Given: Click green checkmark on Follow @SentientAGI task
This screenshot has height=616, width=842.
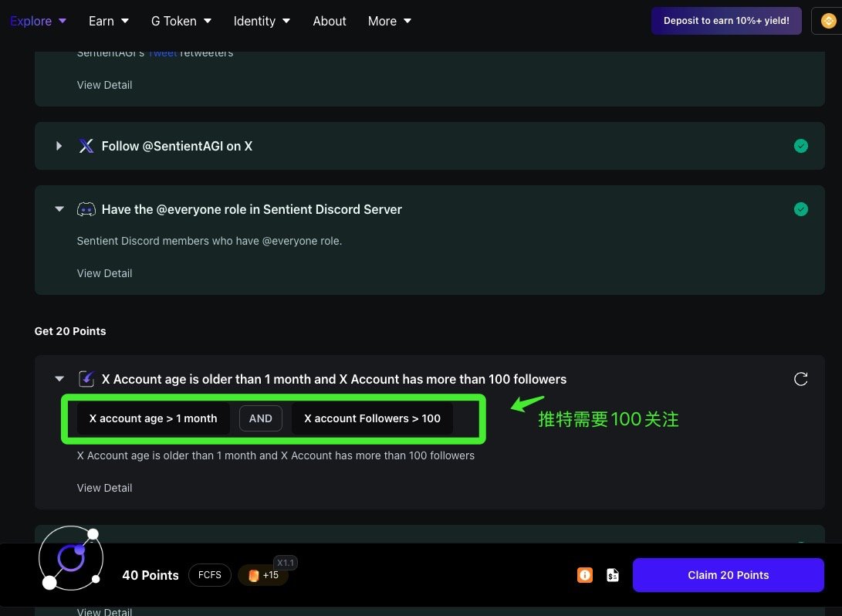Looking at the screenshot, I should [x=800, y=146].
